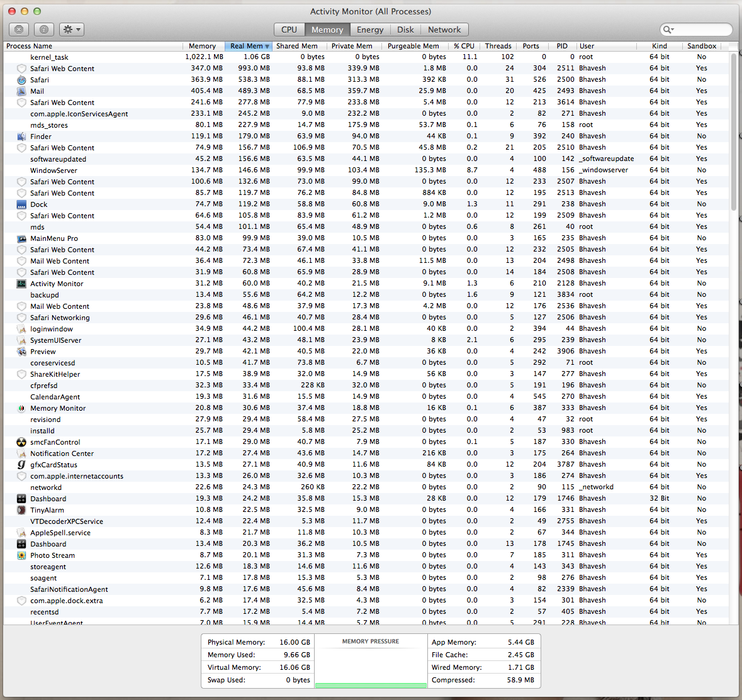Go to the Disk tab
The width and height of the screenshot is (742, 700).
(405, 30)
